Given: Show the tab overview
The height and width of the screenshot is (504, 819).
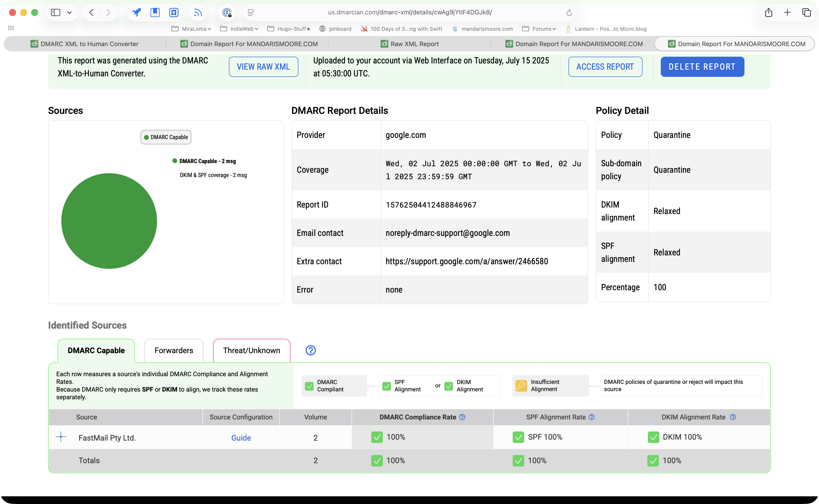Looking at the screenshot, I should [x=806, y=13].
